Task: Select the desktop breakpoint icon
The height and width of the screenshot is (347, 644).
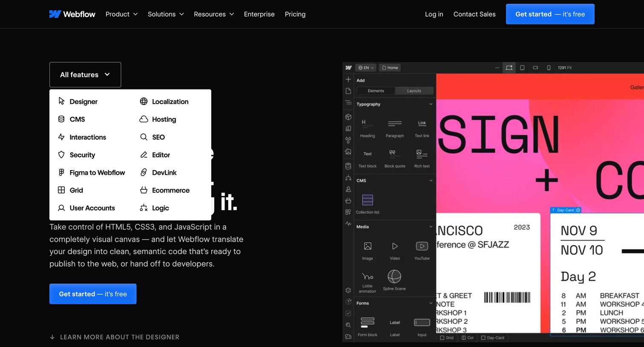Action: pos(509,68)
